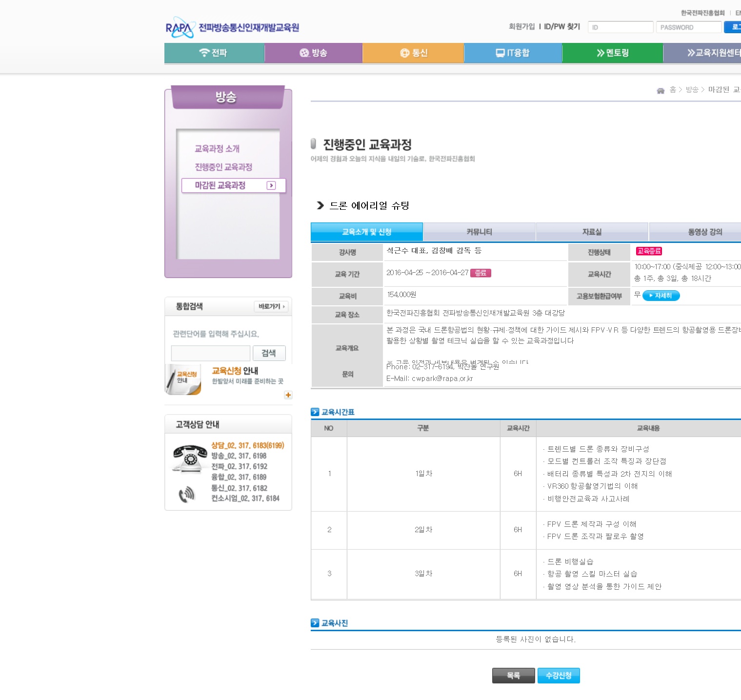
Task: Click the RAPA logo
Action: click(180, 28)
